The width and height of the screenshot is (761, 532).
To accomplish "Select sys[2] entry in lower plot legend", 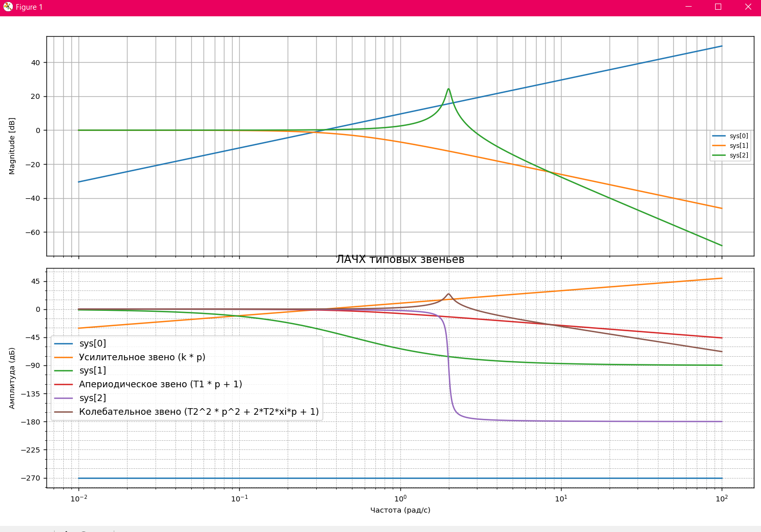I will click(x=92, y=398).
